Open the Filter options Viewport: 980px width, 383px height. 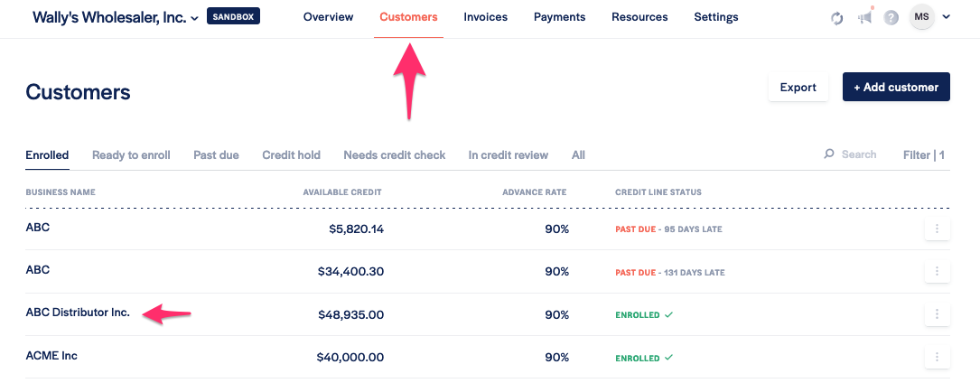(x=923, y=155)
